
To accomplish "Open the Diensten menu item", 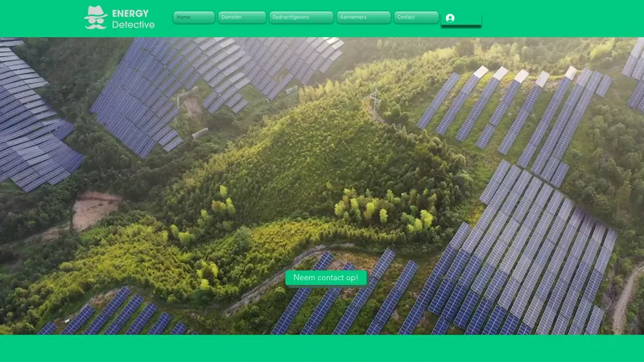I will point(242,18).
